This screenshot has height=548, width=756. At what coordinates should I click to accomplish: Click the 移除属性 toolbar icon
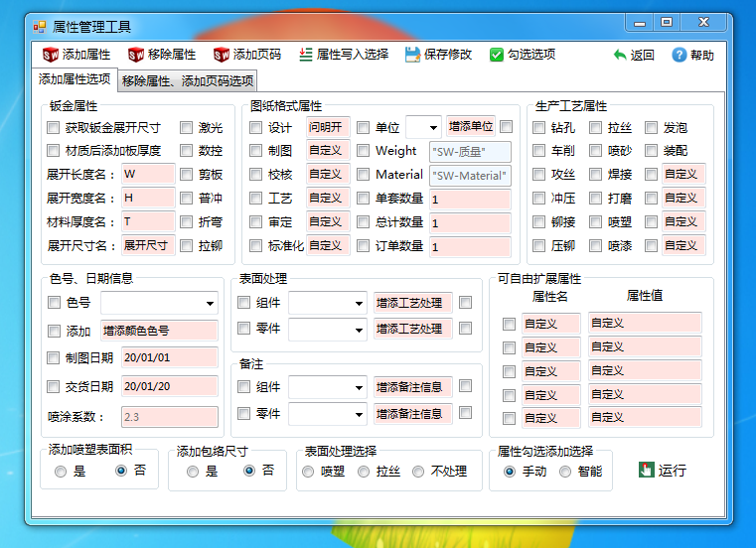tap(135, 55)
